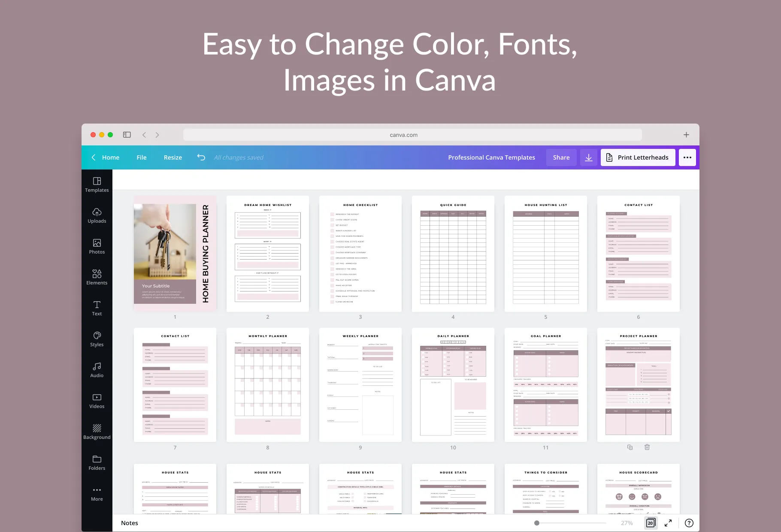781x532 pixels.
Task: Open the Elements panel
Action: 97,278
